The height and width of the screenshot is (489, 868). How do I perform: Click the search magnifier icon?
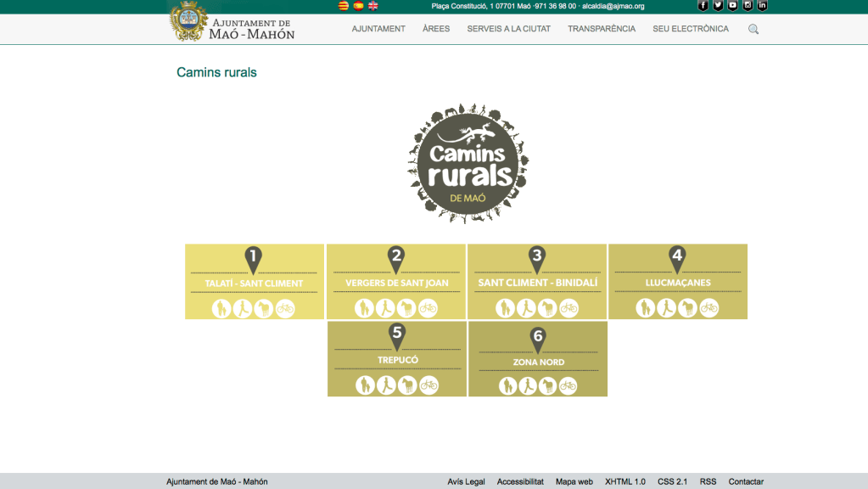753,29
